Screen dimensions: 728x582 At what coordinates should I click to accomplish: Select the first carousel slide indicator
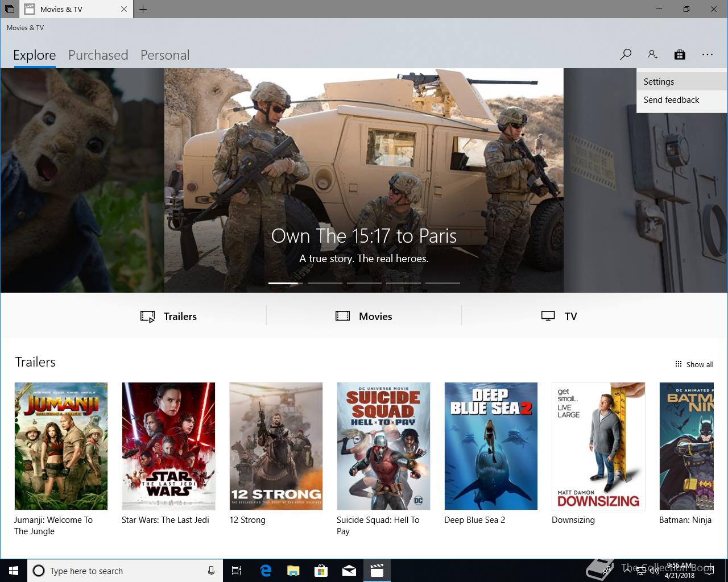pyautogui.click(x=286, y=283)
